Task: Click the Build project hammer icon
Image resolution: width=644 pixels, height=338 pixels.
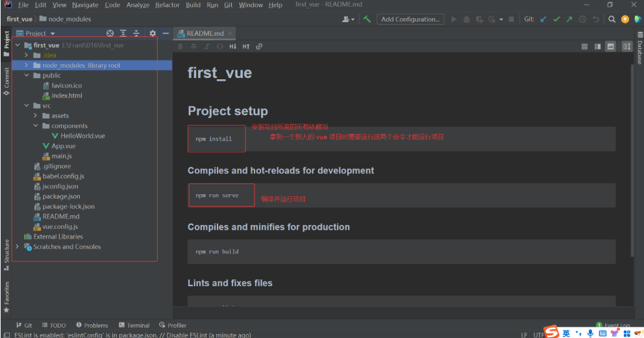Action: pos(367,19)
